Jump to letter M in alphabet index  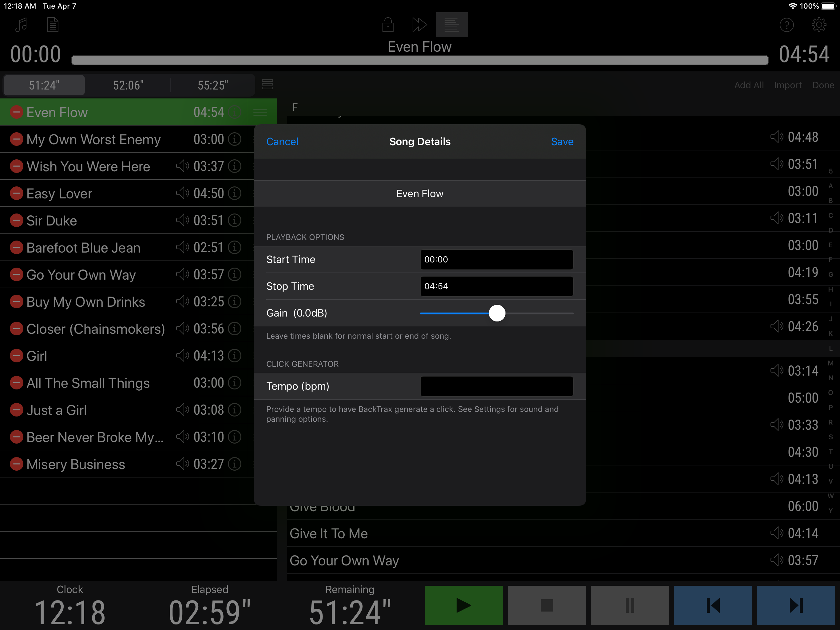point(830,363)
